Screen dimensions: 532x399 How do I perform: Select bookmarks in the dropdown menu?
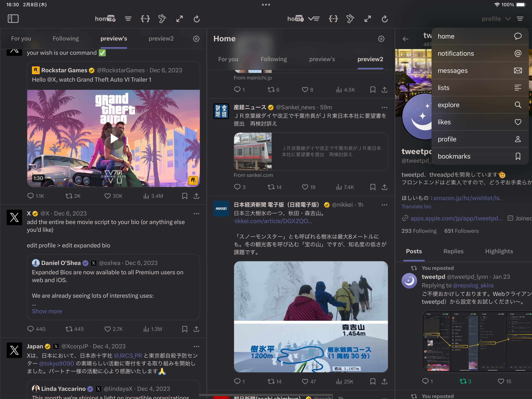480,156
